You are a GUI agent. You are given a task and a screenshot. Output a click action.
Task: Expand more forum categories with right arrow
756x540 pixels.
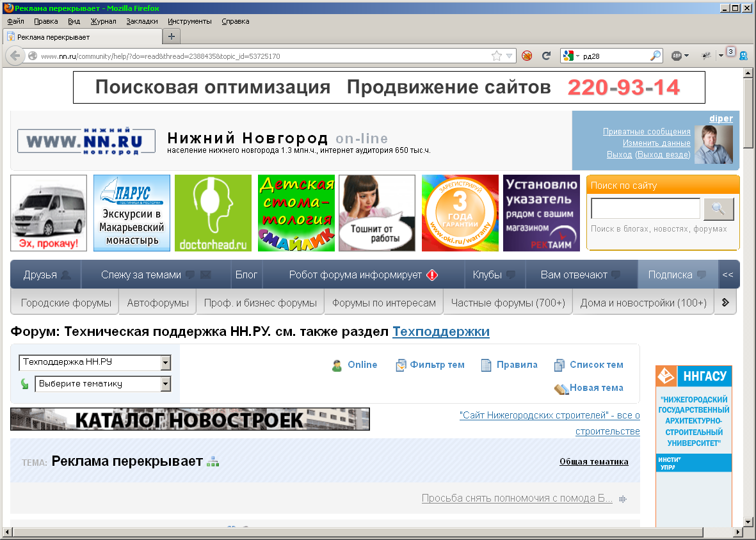coord(725,303)
